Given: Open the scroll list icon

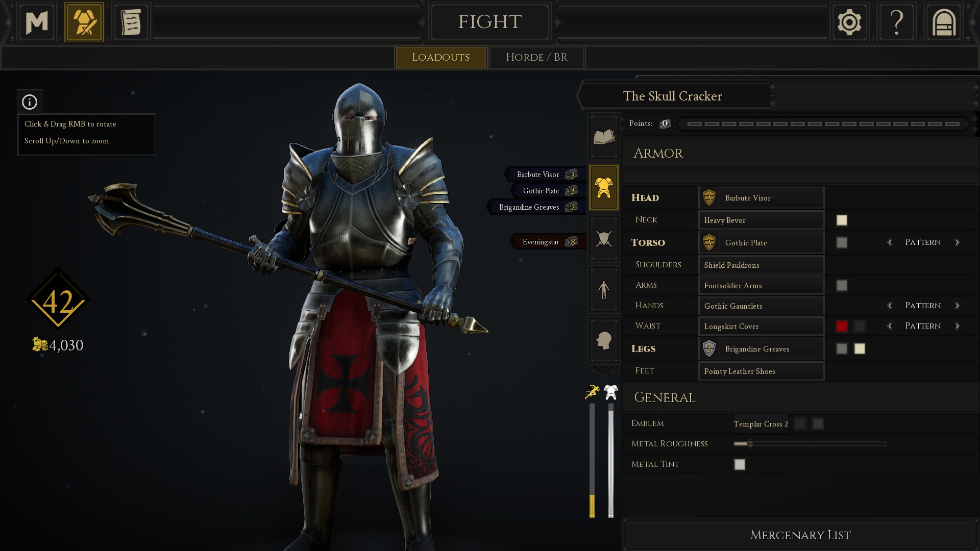Looking at the screenshot, I should [131, 22].
